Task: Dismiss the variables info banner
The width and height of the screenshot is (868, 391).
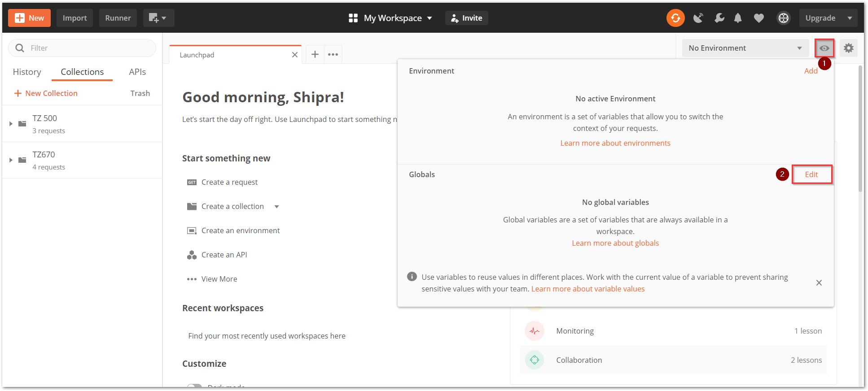Action: [819, 283]
